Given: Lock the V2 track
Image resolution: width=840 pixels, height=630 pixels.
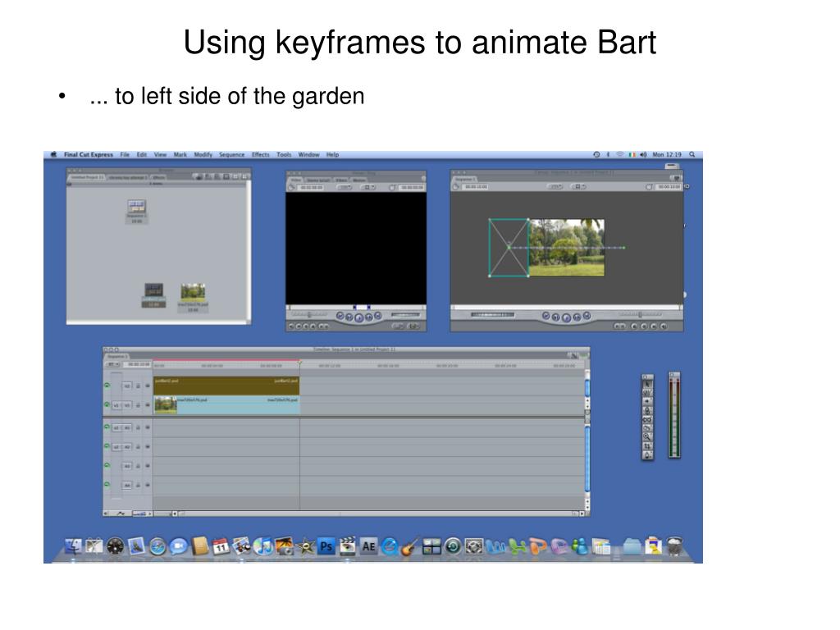Looking at the screenshot, I should click(x=138, y=386).
